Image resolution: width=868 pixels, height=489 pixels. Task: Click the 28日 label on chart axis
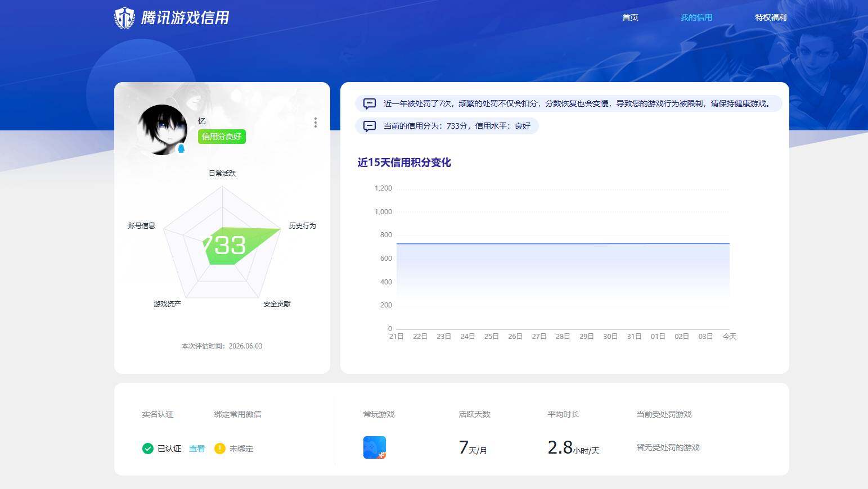click(x=563, y=336)
